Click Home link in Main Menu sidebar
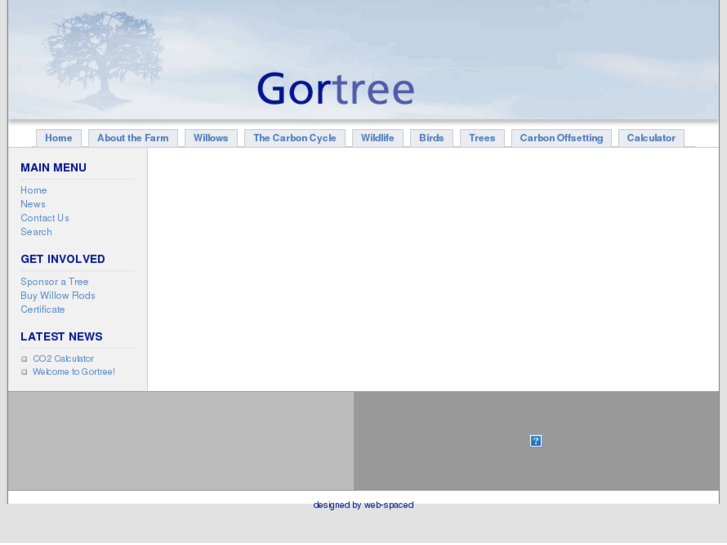 [33, 190]
